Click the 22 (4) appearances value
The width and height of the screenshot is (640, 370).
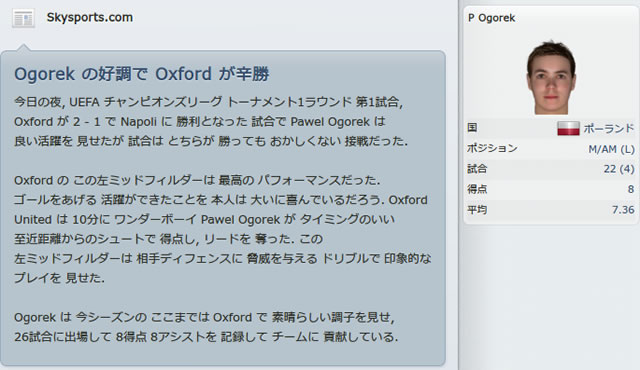click(619, 169)
